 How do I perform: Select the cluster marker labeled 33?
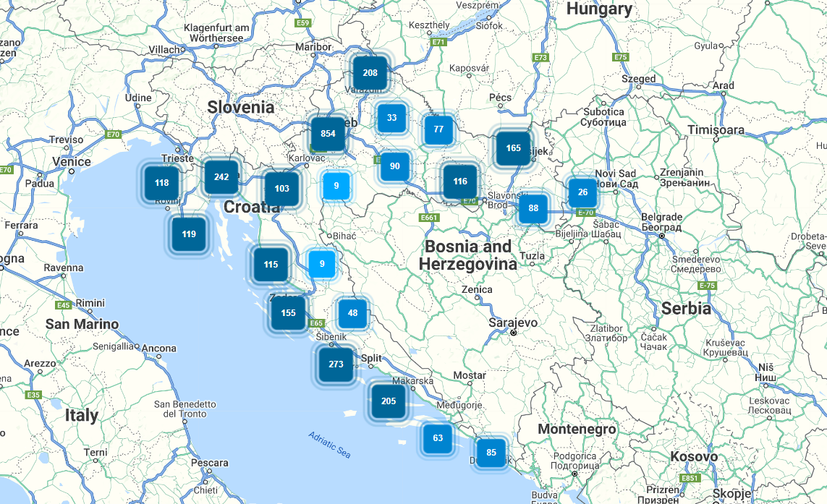coord(391,118)
